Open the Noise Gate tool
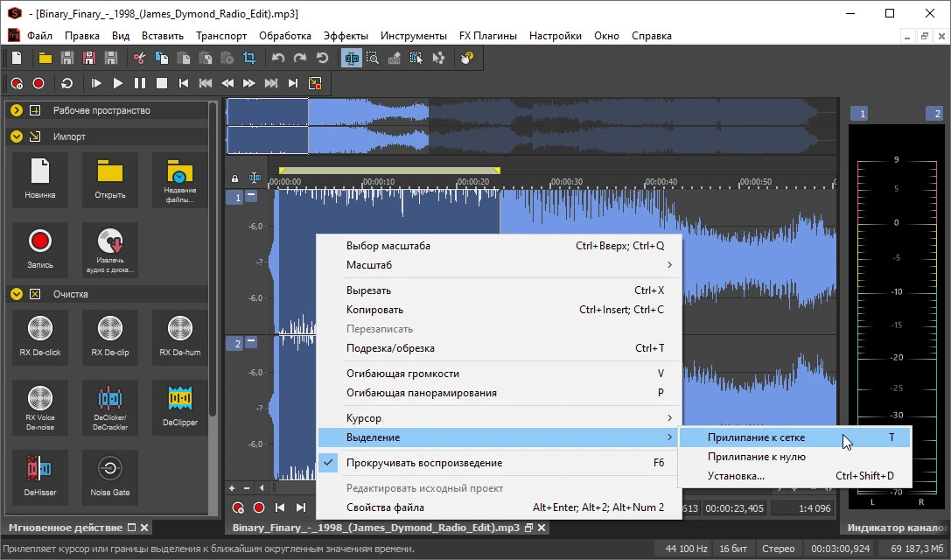The height and width of the screenshot is (560, 951). [x=109, y=477]
